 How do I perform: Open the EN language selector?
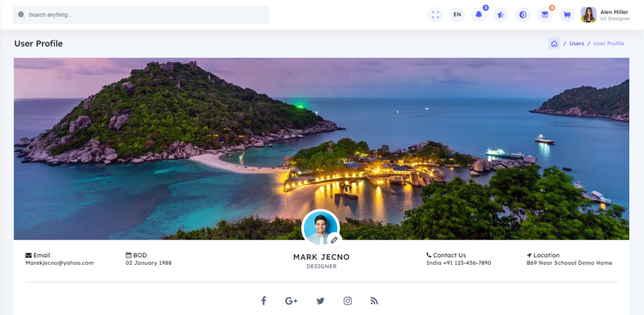(x=457, y=15)
